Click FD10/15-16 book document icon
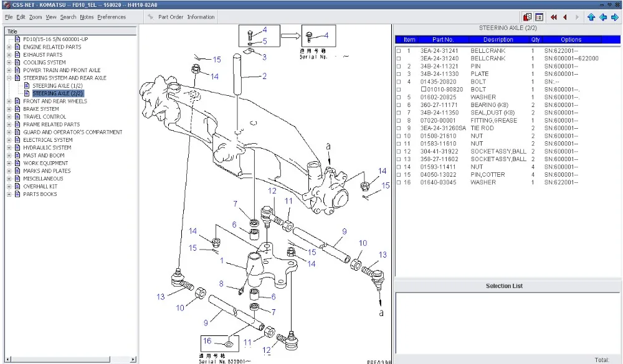This screenshot has height=364, width=623. 17,39
